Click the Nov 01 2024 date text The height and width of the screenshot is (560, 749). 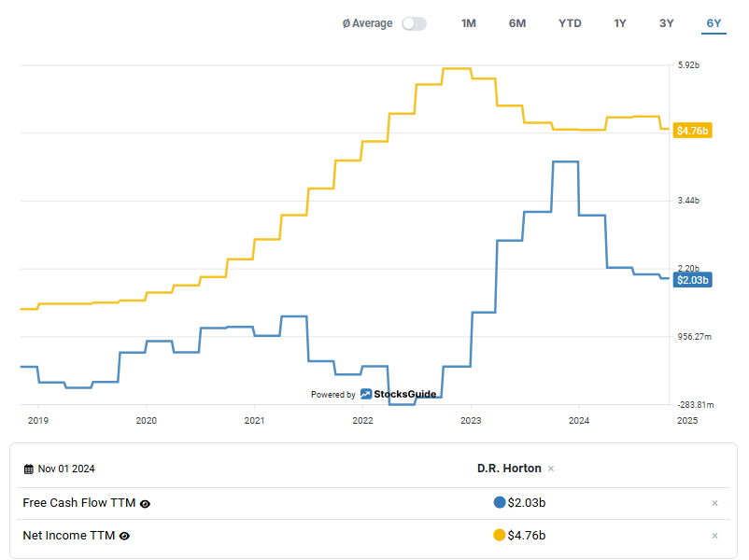(66, 469)
